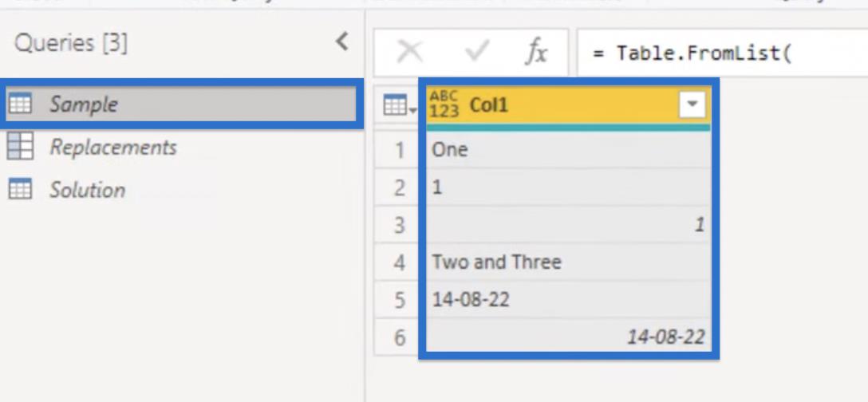This screenshot has width=868, height=402.
Task: Cancel the formula edit with X icon
Action: [410, 53]
